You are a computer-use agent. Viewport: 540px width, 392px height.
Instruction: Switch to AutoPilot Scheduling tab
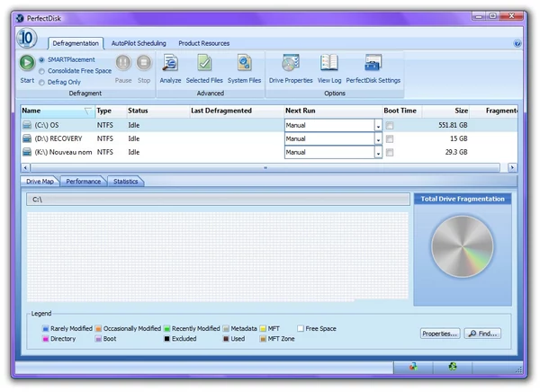coord(139,43)
